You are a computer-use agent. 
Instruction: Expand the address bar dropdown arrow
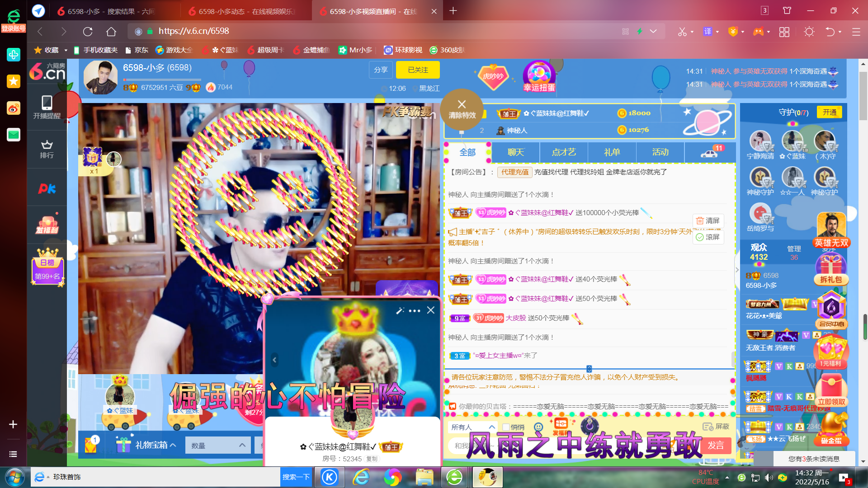pyautogui.click(x=653, y=31)
